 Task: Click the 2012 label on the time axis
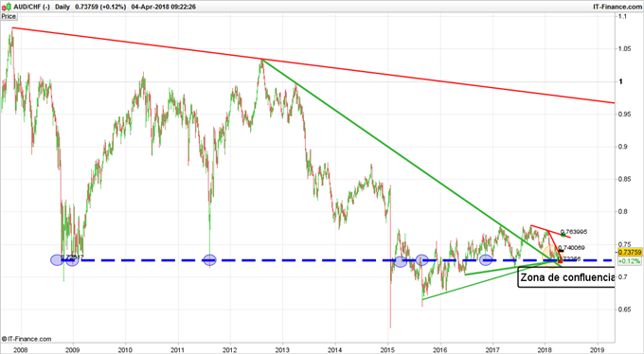230,350
